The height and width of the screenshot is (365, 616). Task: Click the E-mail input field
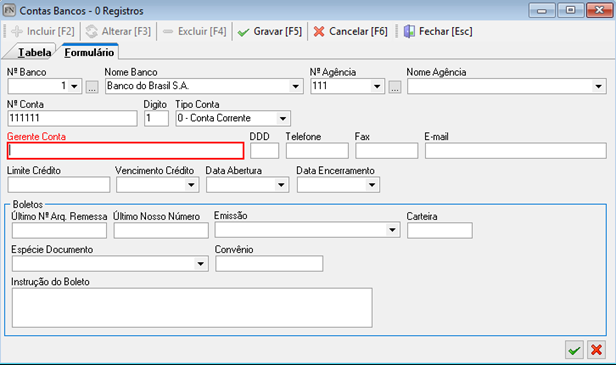point(515,151)
